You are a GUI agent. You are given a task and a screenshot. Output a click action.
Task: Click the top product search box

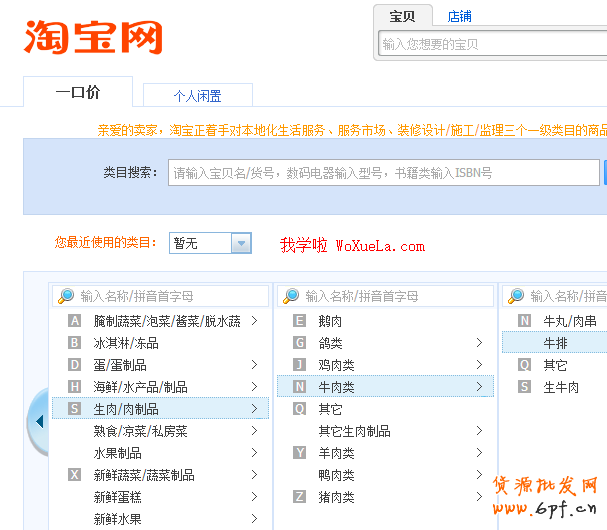tap(492, 44)
